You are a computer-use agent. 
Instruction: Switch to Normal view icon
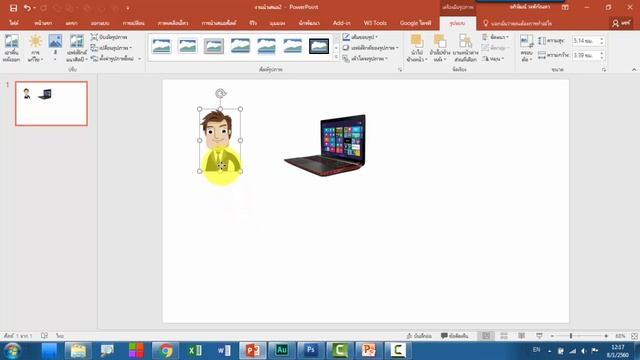coord(486,336)
